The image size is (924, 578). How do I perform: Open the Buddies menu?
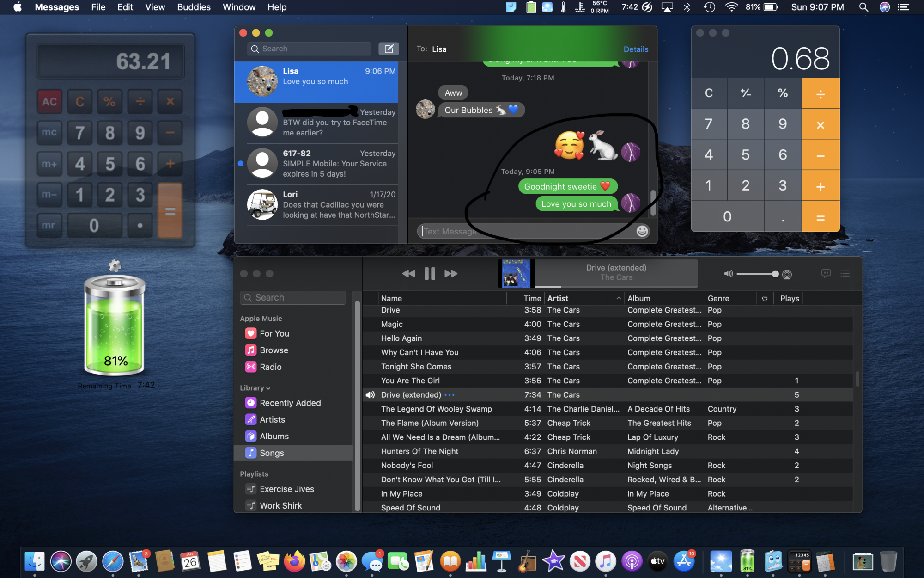point(194,7)
